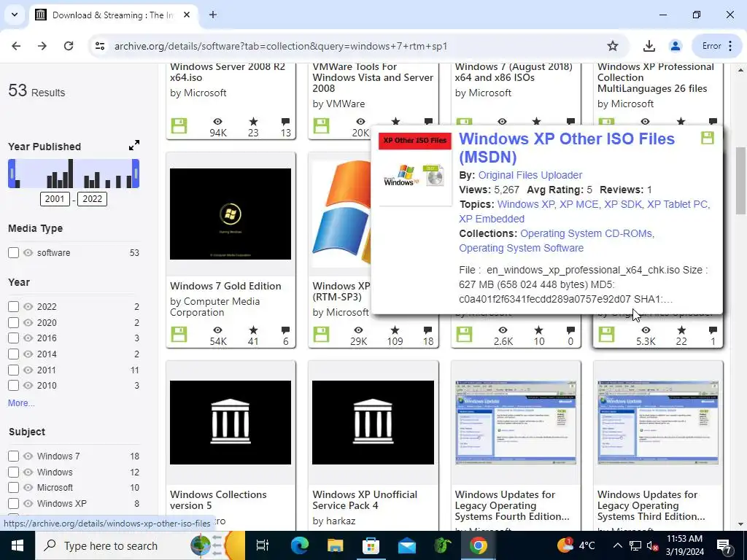
Task: Toggle eye icon next to 2011
Action: [28, 370]
